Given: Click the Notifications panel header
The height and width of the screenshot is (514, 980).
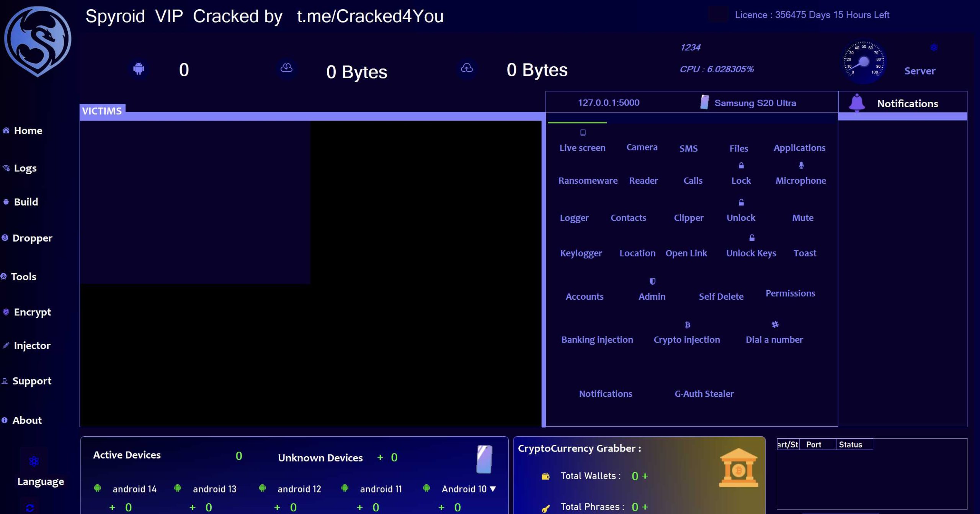Looking at the screenshot, I should point(907,103).
